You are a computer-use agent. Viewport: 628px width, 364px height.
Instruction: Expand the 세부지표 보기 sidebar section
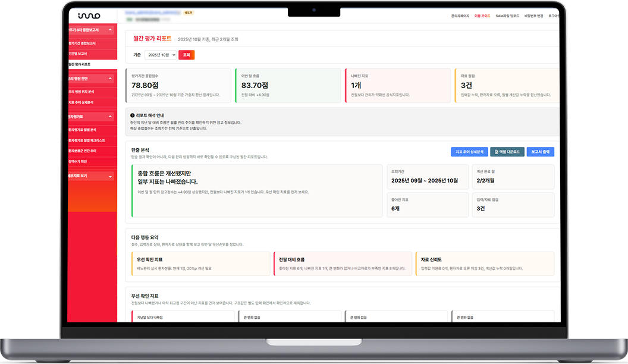110,176
